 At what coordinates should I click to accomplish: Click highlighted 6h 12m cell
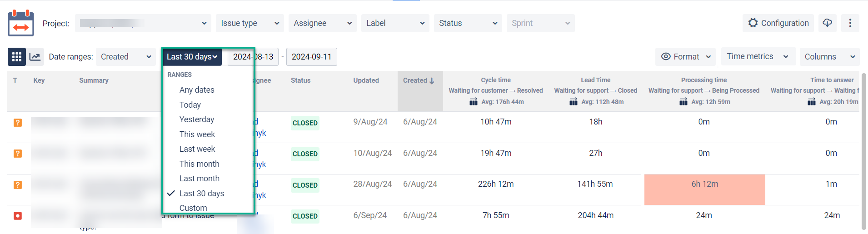704,184
